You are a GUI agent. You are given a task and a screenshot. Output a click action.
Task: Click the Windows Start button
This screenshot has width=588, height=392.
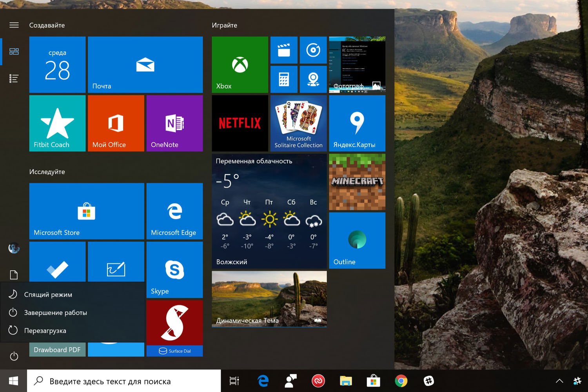point(13,381)
